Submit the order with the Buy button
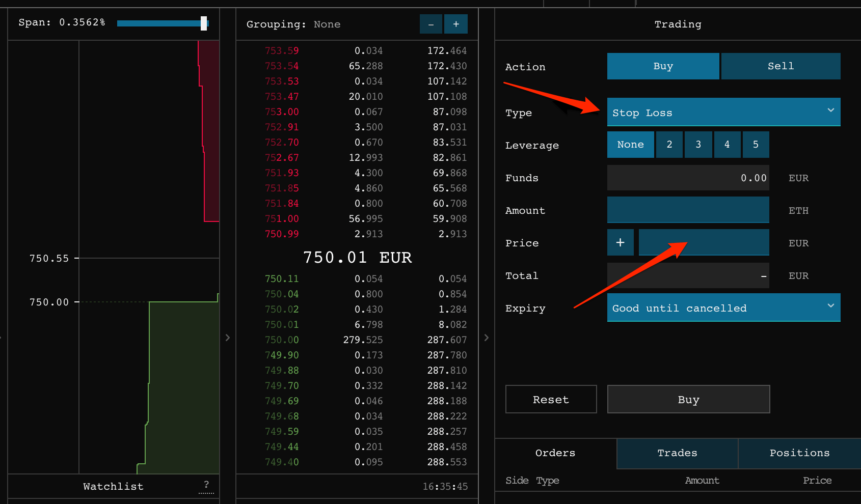Screen dimensions: 861x504 (x=688, y=399)
